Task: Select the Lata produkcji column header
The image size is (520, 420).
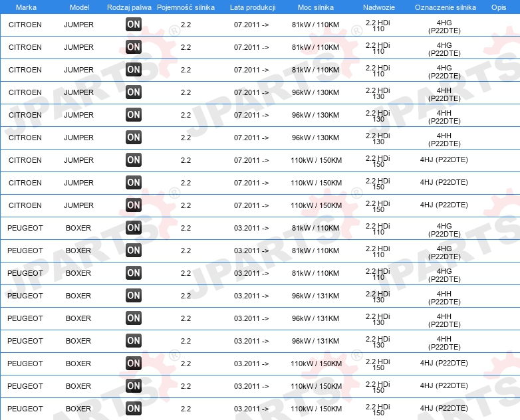Action: pos(253,7)
